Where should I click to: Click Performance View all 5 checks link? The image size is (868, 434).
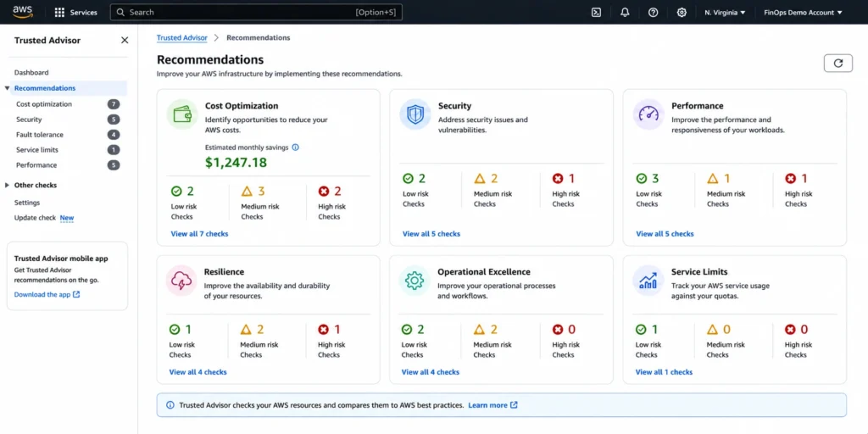coord(665,234)
